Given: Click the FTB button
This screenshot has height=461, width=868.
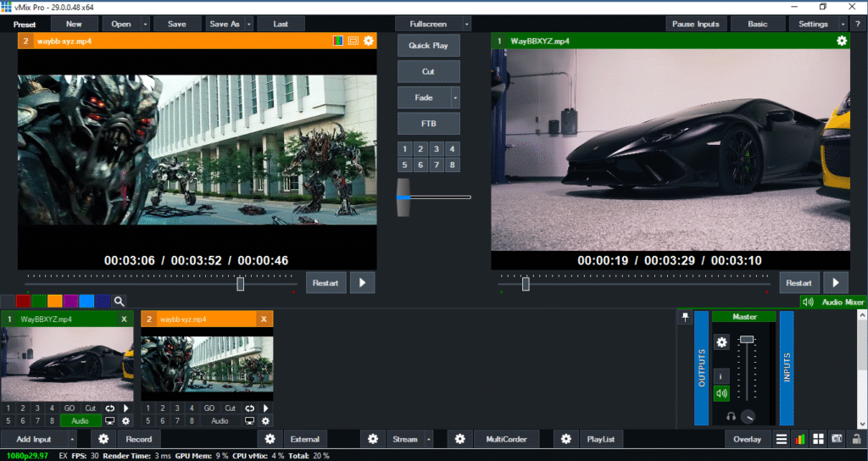Looking at the screenshot, I should [x=428, y=124].
